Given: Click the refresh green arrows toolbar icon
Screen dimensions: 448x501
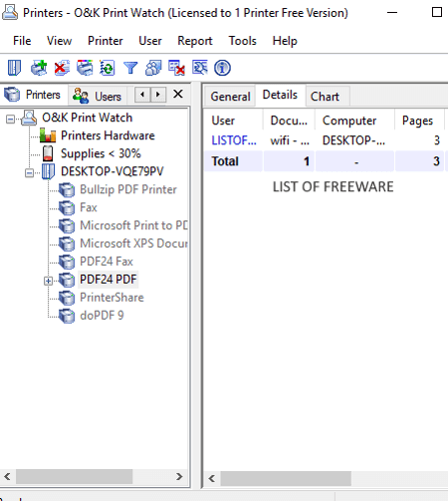Looking at the screenshot, I should (x=108, y=68).
